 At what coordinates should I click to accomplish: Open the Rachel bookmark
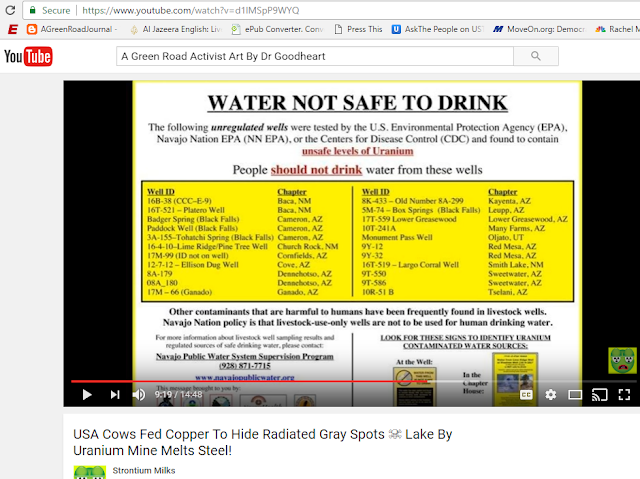click(617, 29)
